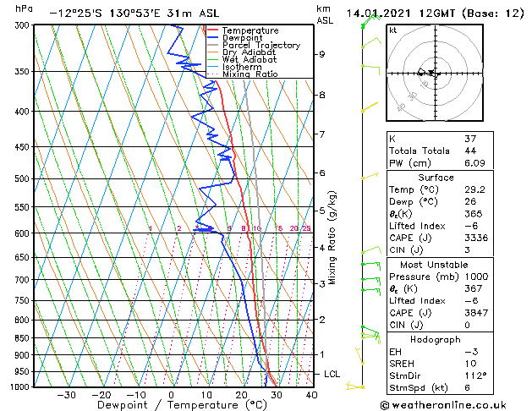532x411 pixels.
Task: Click the Most Unstable section heading
Action: click(434, 265)
